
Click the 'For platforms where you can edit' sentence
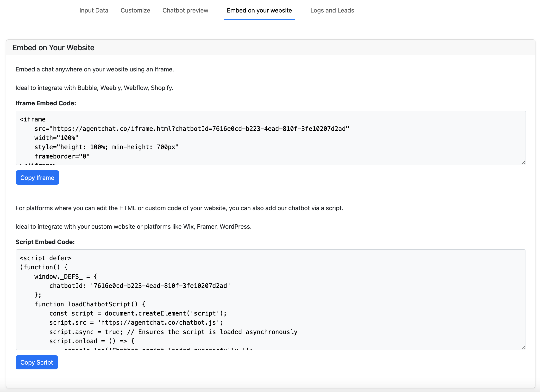(x=179, y=208)
